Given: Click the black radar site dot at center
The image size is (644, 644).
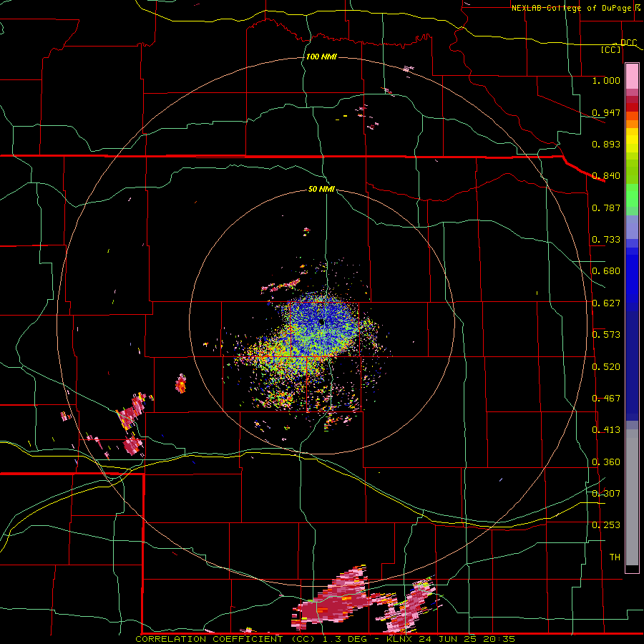Looking at the screenshot, I should point(321,323).
